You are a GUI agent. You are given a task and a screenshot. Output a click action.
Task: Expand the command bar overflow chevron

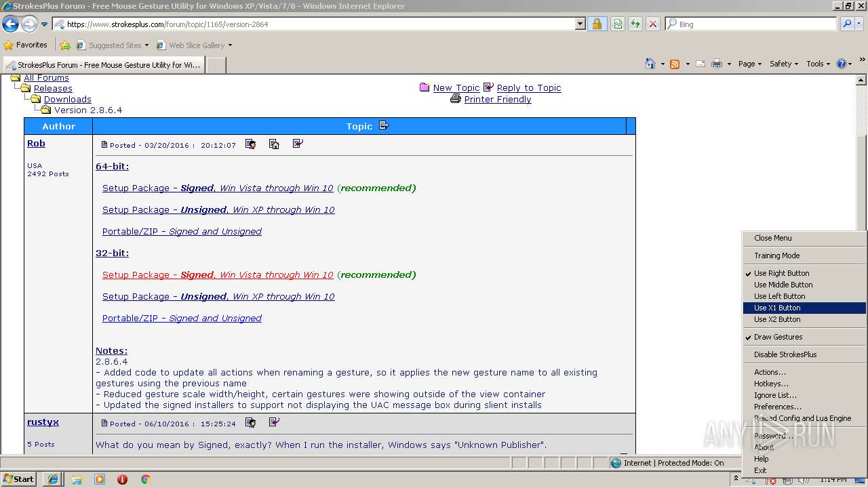[863, 60]
